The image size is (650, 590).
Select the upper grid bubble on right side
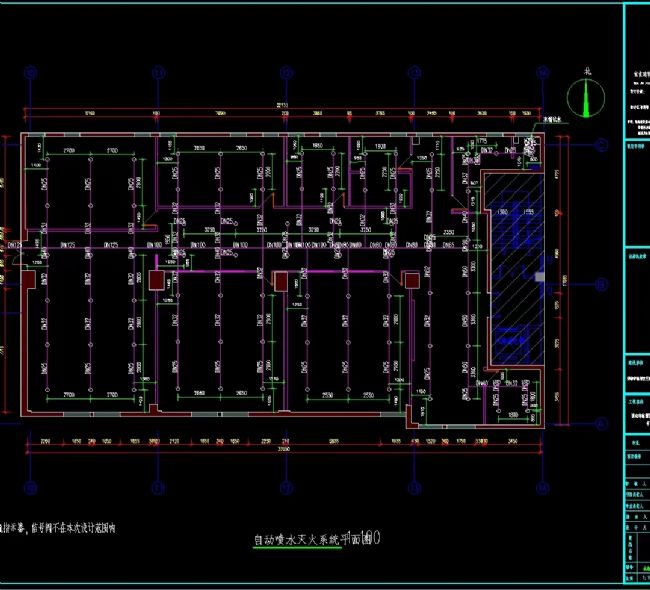(x=601, y=144)
